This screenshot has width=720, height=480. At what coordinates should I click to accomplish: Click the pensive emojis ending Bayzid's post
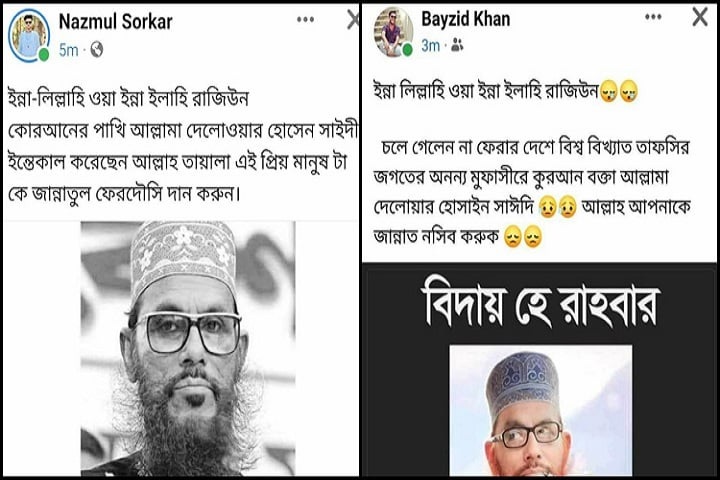point(523,237)
